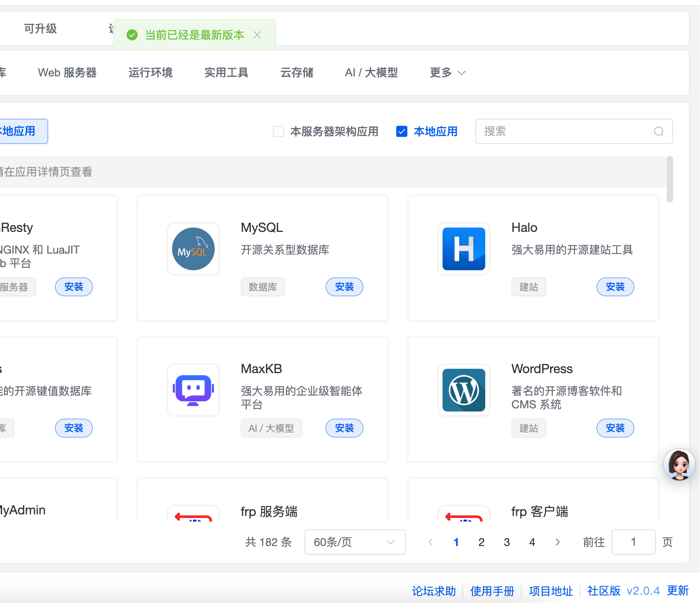Click the WordPress logo icon
This screenshot has height=603, width=700.
464,390
